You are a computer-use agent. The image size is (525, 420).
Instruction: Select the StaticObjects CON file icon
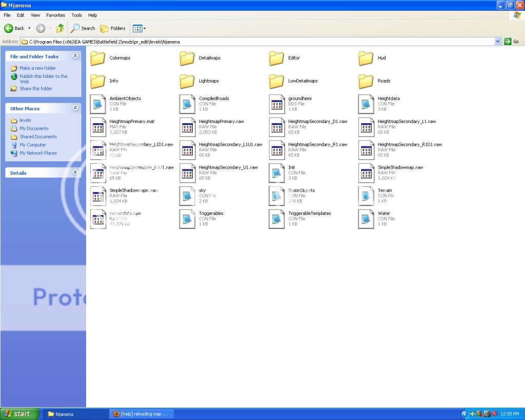[x=276, y=195]
